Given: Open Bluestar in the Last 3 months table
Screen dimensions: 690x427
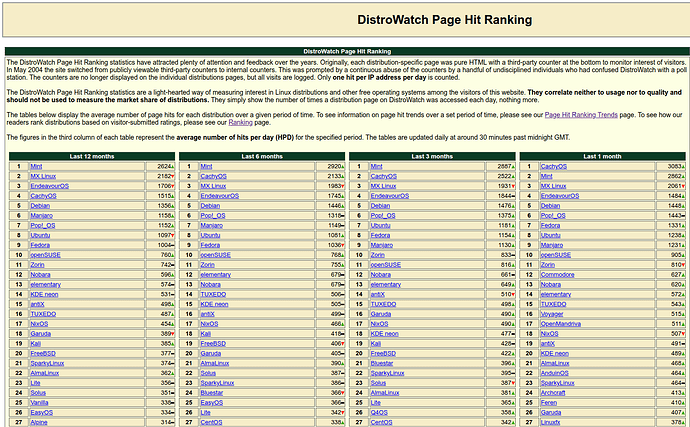Looking at the screenshot, I should (382, 363).
